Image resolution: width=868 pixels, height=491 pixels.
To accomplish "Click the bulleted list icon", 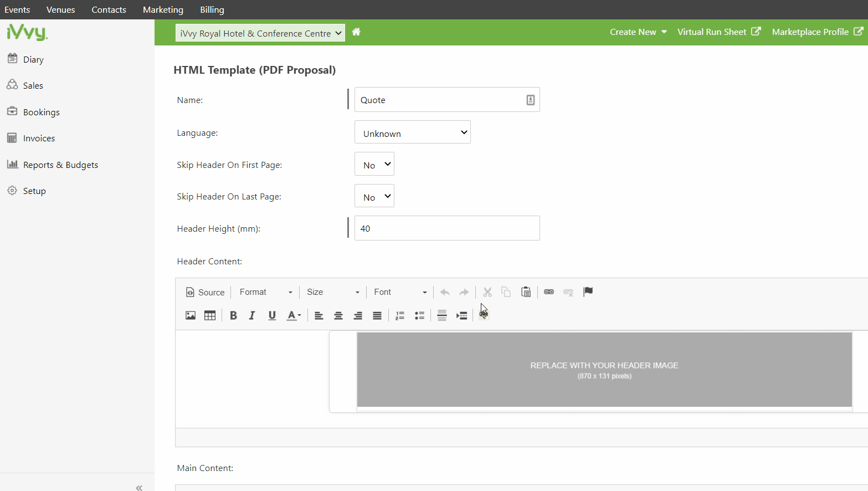I will click(419, 315).
